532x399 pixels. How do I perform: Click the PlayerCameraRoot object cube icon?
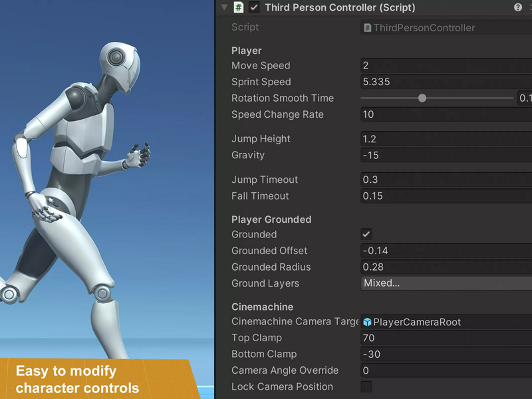[367, 322]
